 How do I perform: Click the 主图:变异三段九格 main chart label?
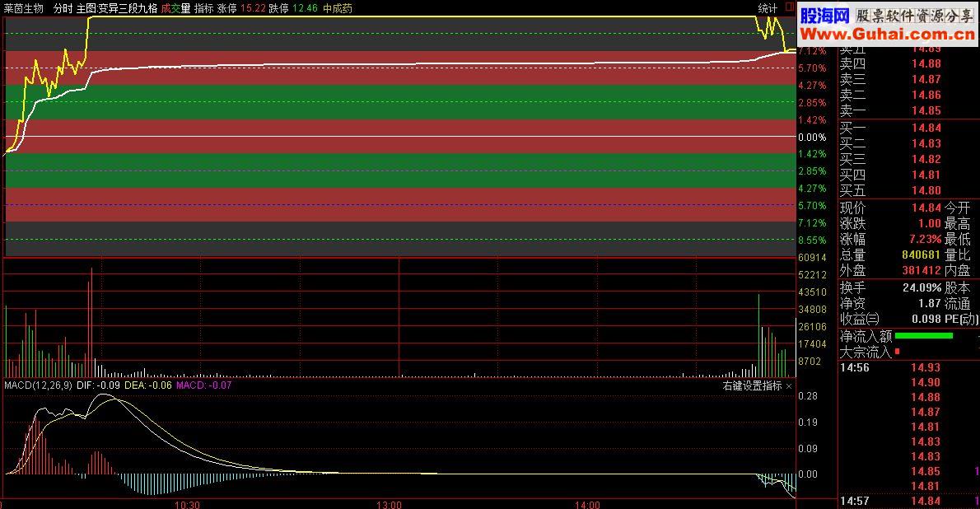[117, 8]
